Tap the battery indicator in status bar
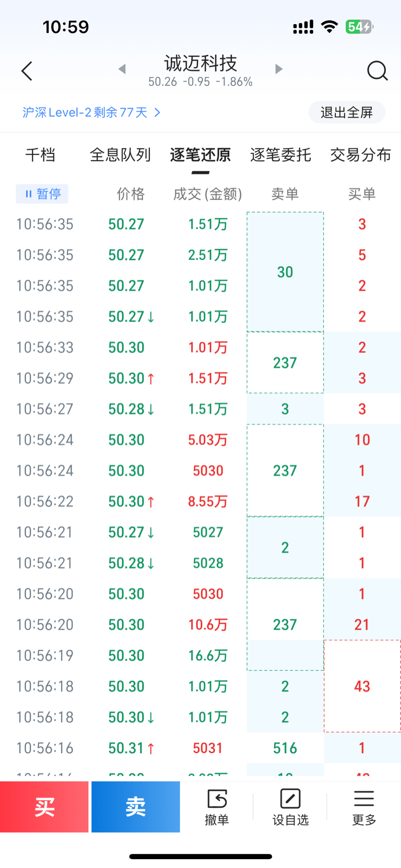Viewport: 401px width, 868px height. pos(359,27)
